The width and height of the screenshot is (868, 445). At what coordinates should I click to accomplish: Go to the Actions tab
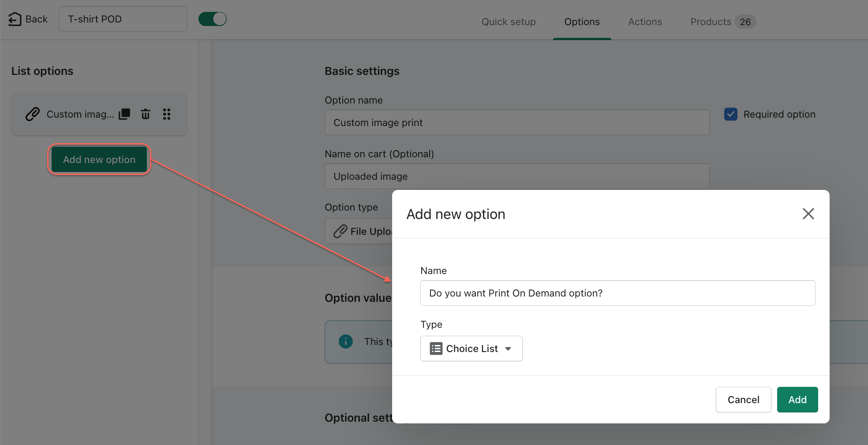[x=645, y=22]
